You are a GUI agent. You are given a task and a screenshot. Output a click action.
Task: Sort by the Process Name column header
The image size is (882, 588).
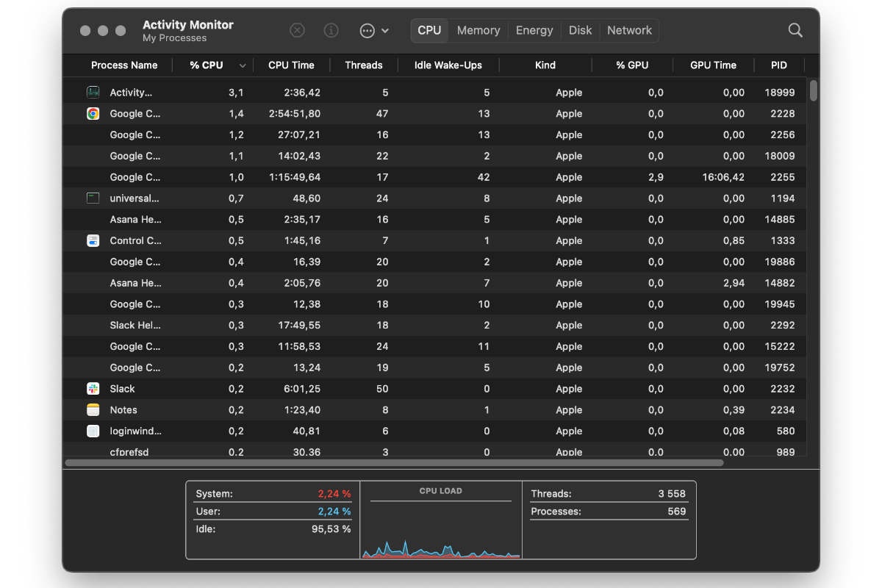pos(124,65)
